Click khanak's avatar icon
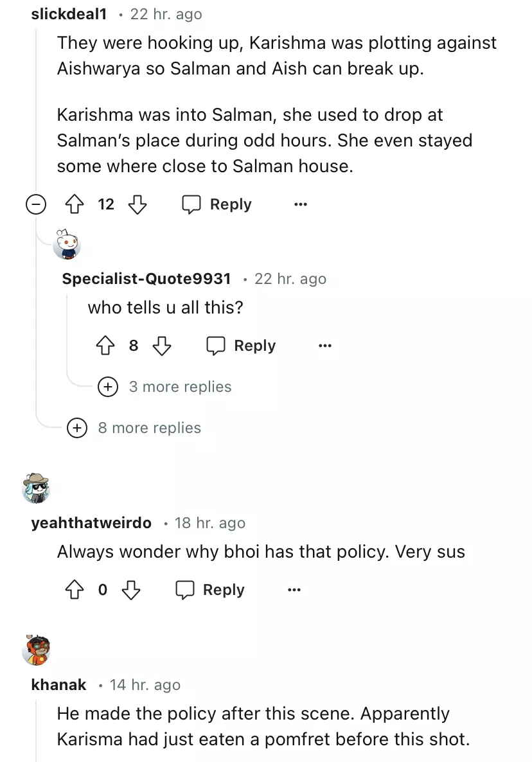This screenshot has width=532, height=762. click(x=37, y=650)
